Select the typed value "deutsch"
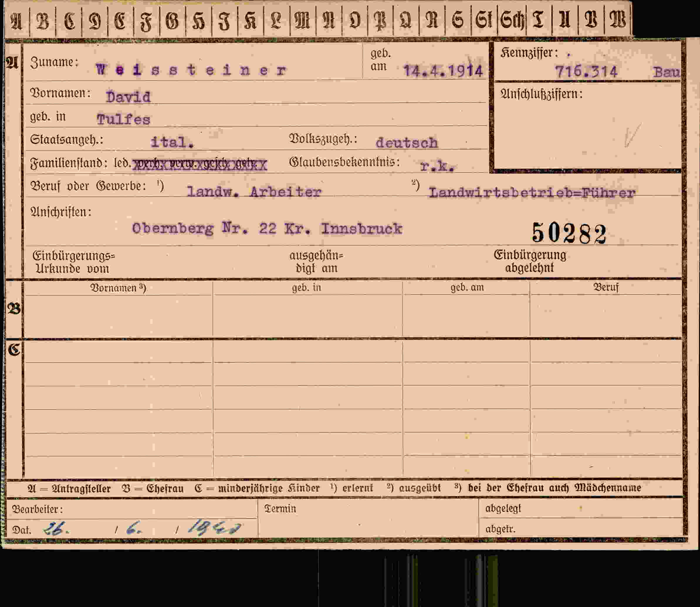The image size is (700, 607). (x=407, y=143)
